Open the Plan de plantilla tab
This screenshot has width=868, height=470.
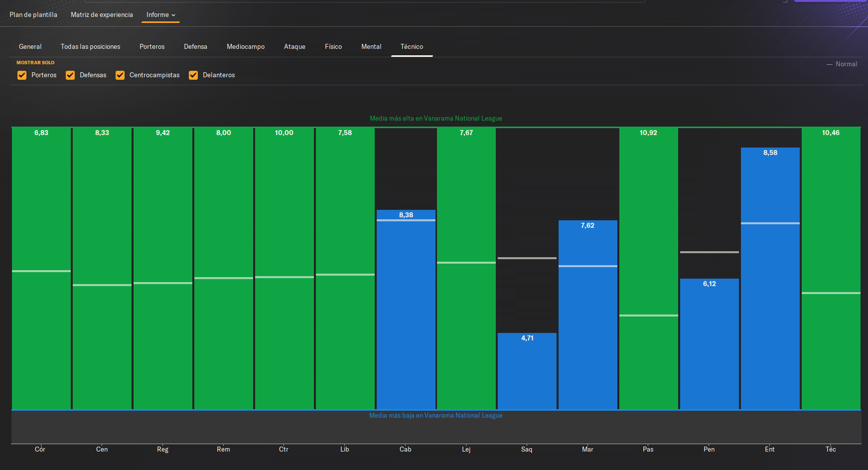33,15
